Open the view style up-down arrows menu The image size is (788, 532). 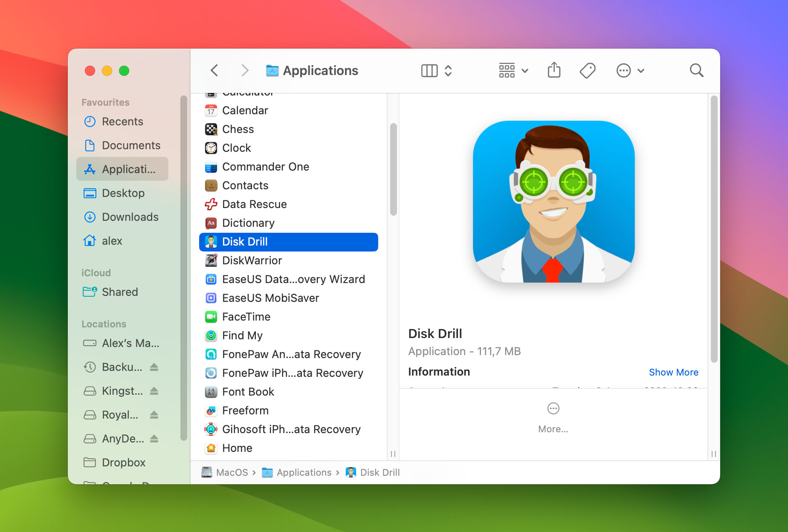click(448, 70)
